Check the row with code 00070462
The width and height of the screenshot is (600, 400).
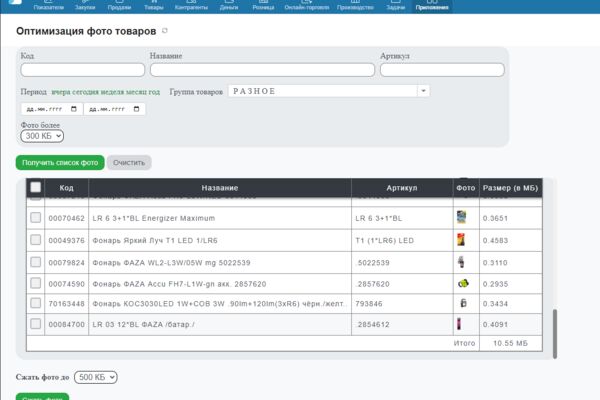coord(36,217)
